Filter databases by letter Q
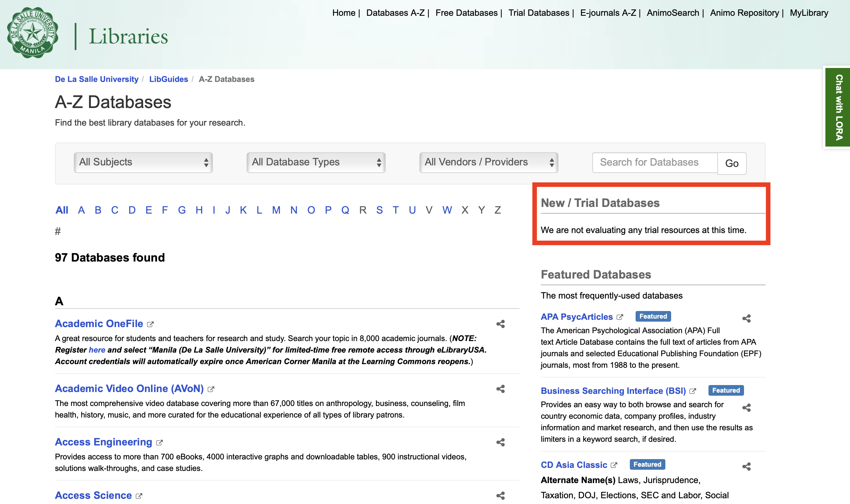The height and width of the screenshot is (504, 850). pos(345,210)
